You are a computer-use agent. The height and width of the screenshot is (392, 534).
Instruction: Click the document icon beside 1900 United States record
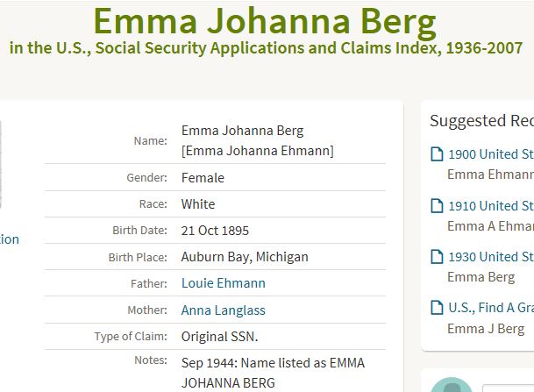(x=437, y=154)
